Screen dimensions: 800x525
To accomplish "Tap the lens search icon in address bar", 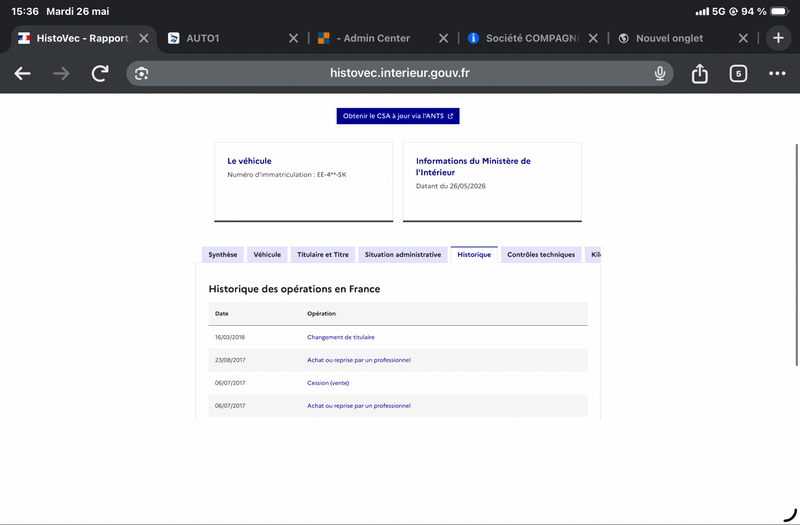I will click(x=141, y=73).
